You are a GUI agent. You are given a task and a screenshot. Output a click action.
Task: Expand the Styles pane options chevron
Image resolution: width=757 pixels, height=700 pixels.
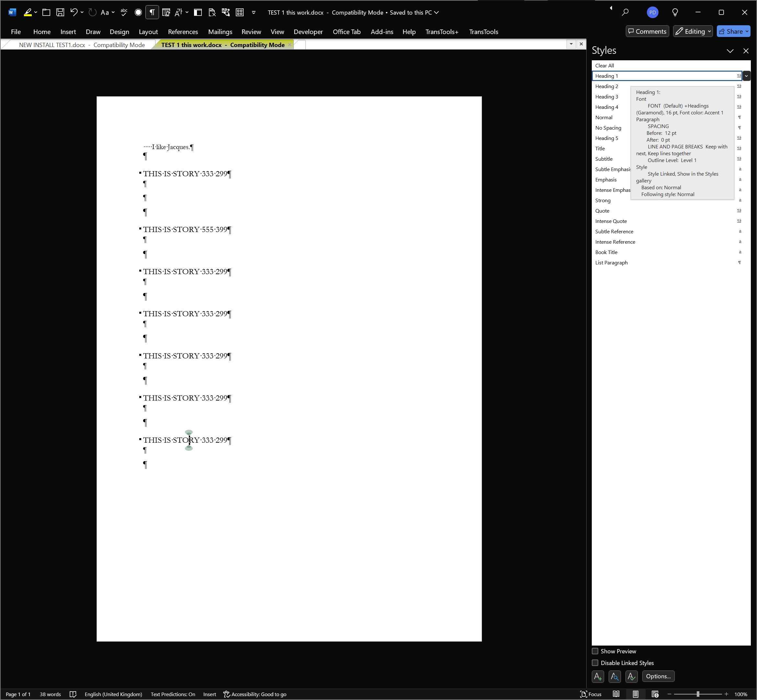(x=730, y=51)
